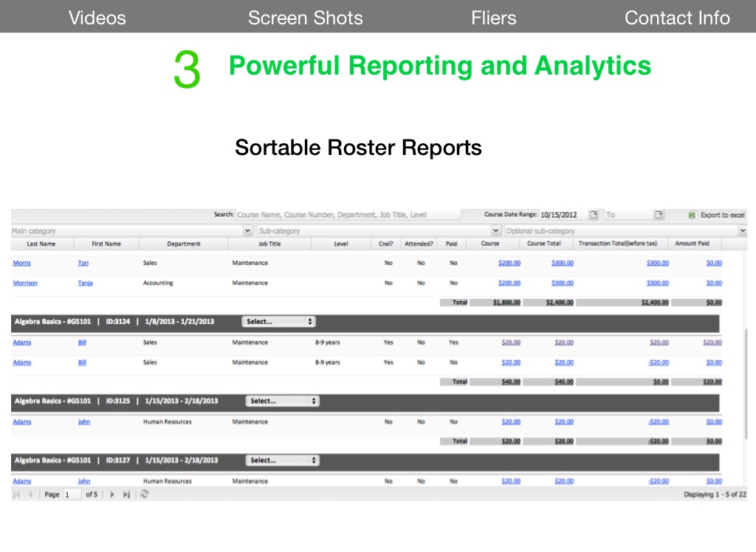Click the refresh icon in pagination bar
Image resolution: width=756 pixels, height=552 pixels.
point(144,494)
